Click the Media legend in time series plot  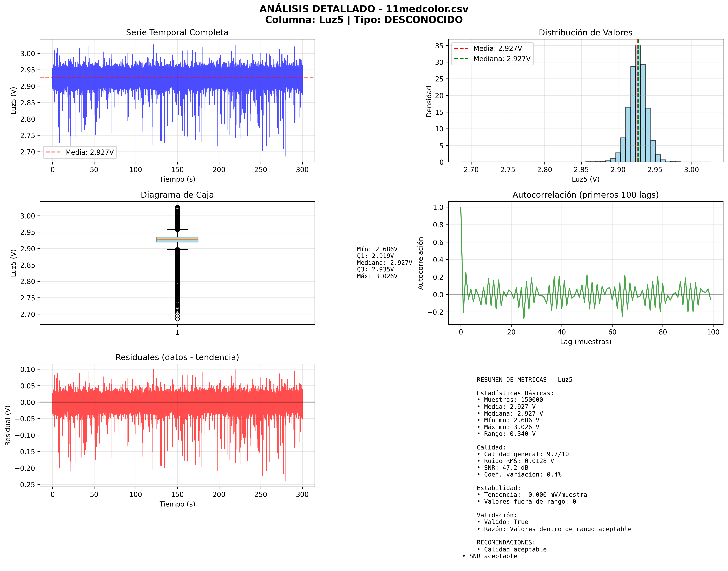point(80,152)
